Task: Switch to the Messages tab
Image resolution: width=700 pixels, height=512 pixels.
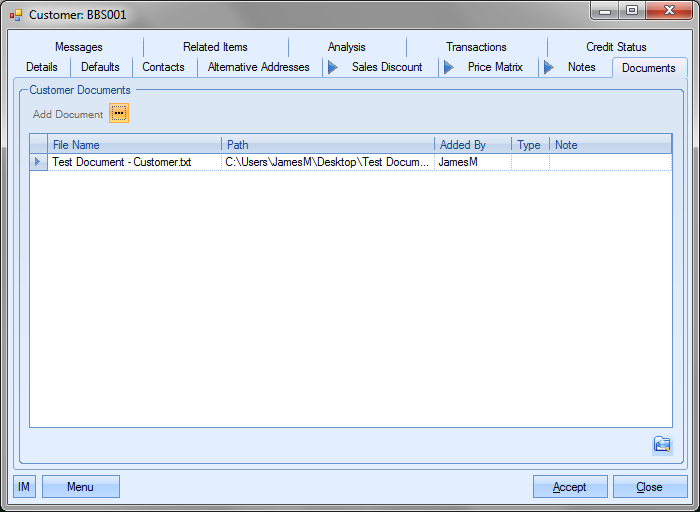Action: point(78,47)
